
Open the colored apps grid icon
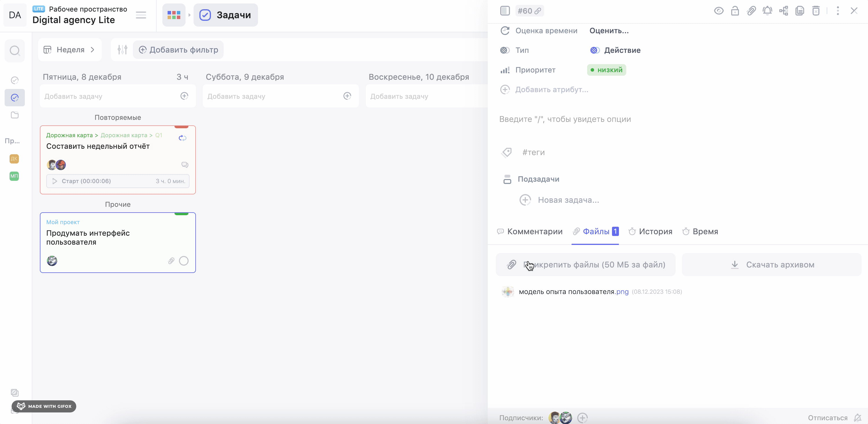click(174, 15)
